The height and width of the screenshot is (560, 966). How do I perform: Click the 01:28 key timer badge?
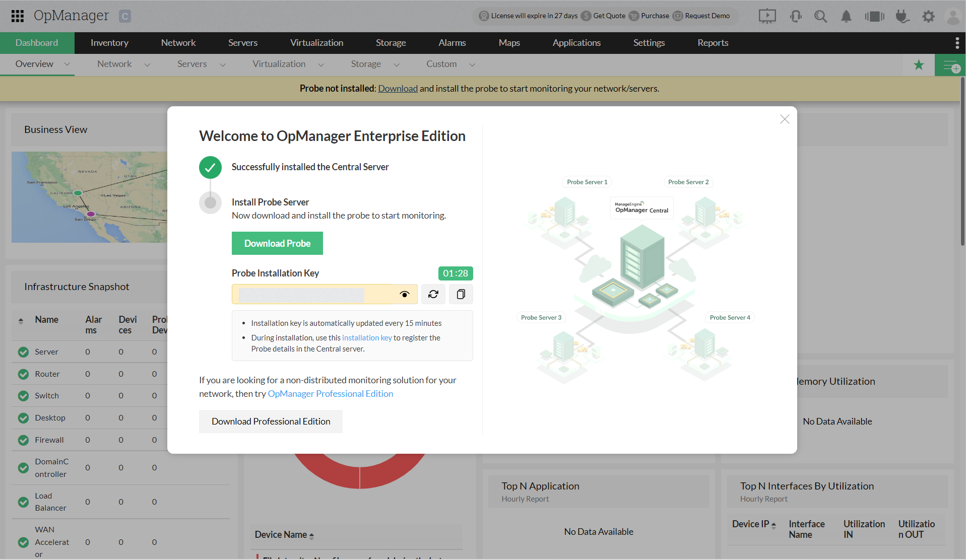(456, 273)
